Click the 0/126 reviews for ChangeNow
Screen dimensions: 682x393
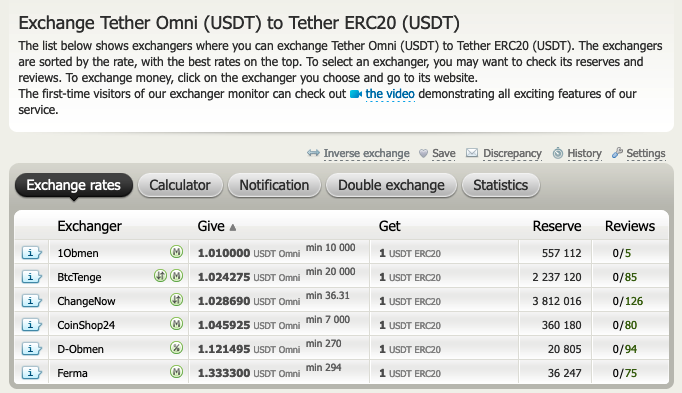coord(628,301)
